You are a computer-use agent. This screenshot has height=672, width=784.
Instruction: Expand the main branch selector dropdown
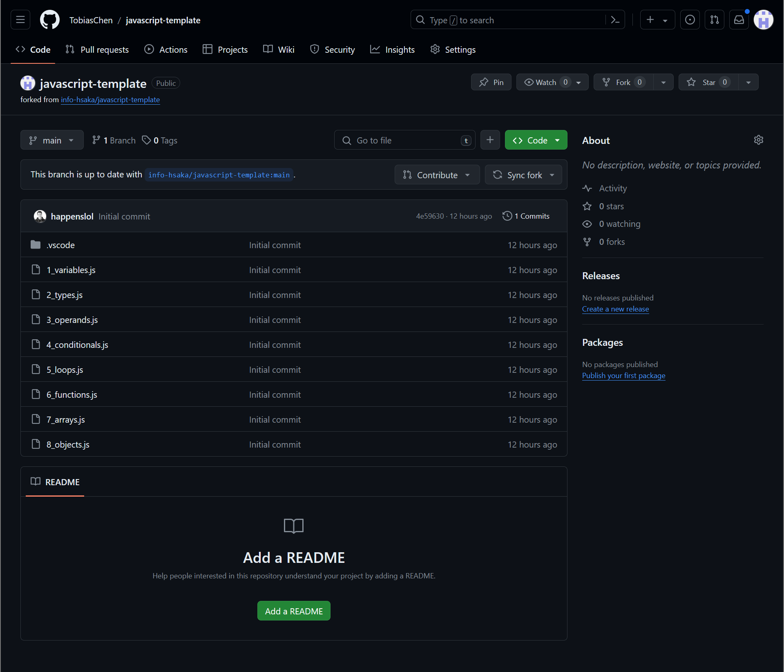[52, 140]
